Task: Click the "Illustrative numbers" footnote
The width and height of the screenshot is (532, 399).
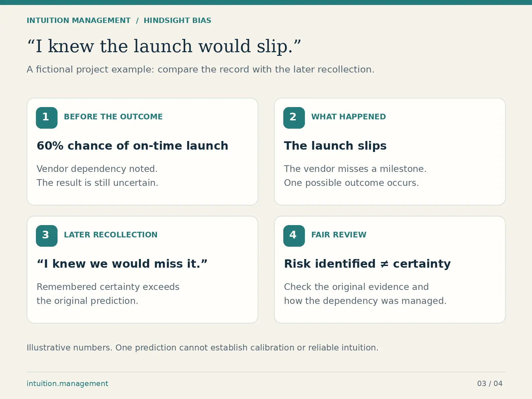Action: pos(202,348)
